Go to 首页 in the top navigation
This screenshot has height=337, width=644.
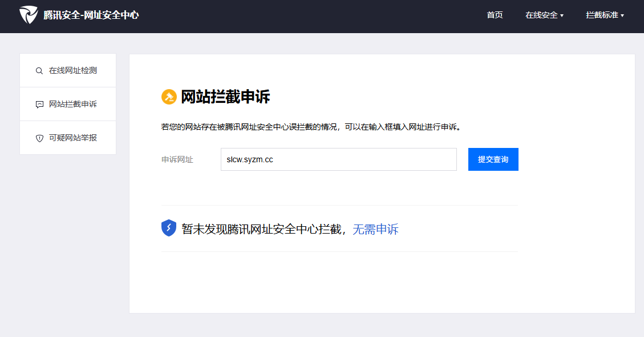(x=495, y=15)
